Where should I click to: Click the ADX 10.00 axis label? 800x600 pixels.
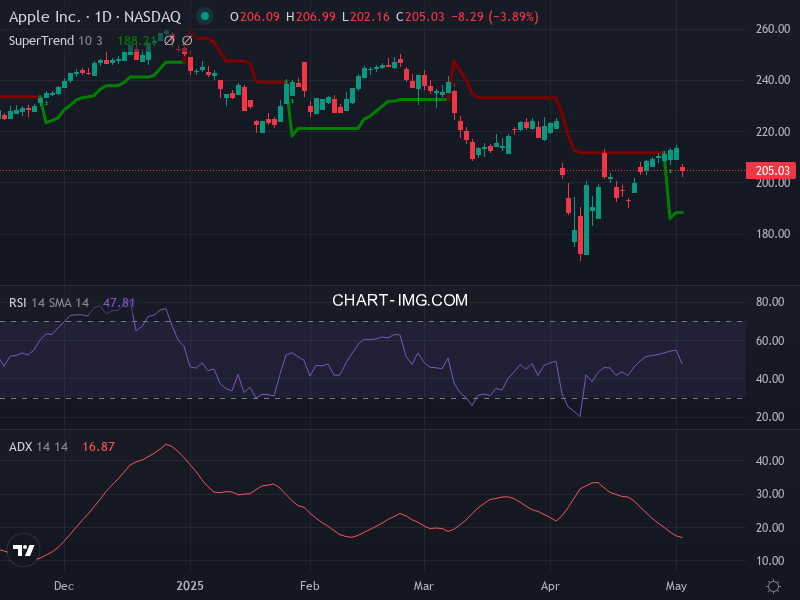pyautogui.click(x=770, y=561)
